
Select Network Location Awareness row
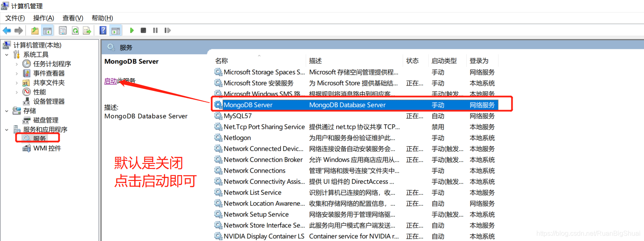pos(355,203)
